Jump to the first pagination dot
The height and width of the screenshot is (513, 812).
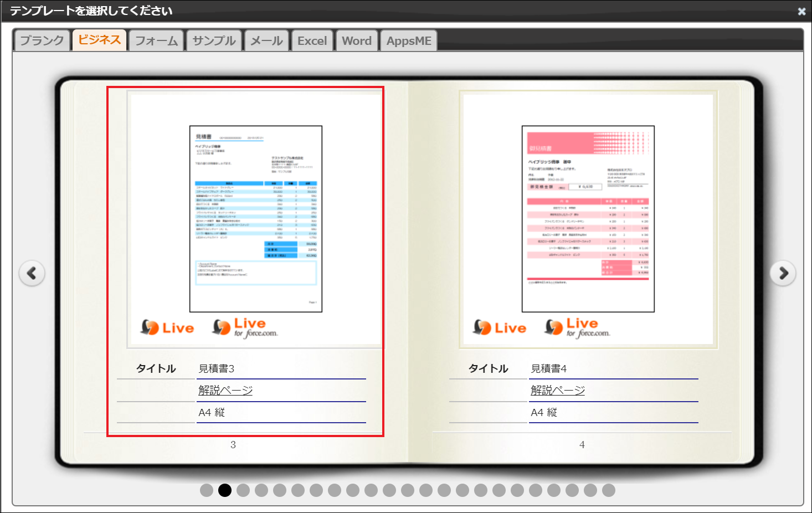pos(207,490)
